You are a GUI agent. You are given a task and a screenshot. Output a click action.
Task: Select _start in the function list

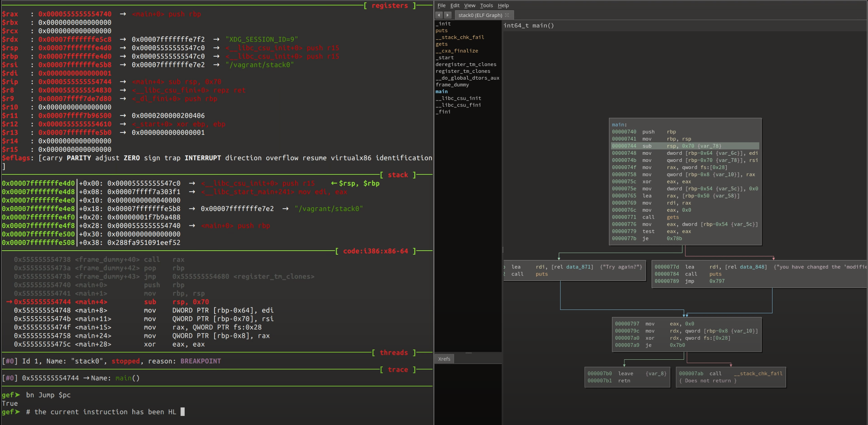tap(444, 58)
